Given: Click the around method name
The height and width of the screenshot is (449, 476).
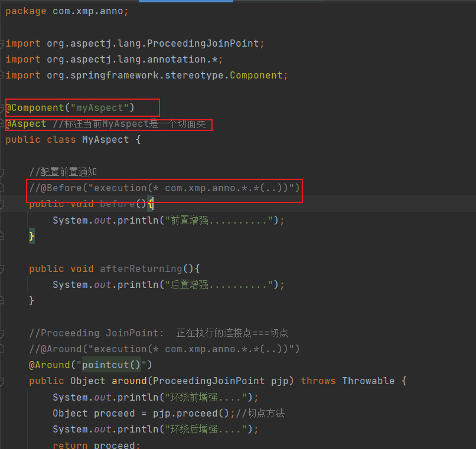Looking at the screenshot, I should pyautogui.click(x=129, y=381).
